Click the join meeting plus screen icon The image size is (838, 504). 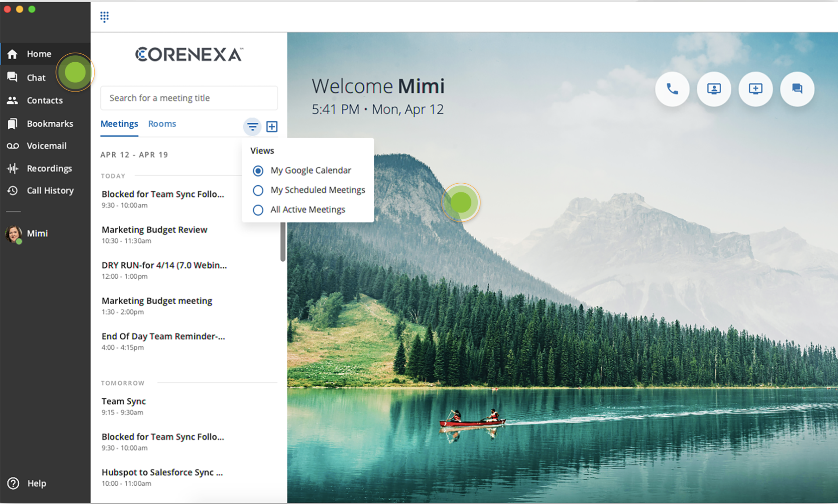pos(755,89)
